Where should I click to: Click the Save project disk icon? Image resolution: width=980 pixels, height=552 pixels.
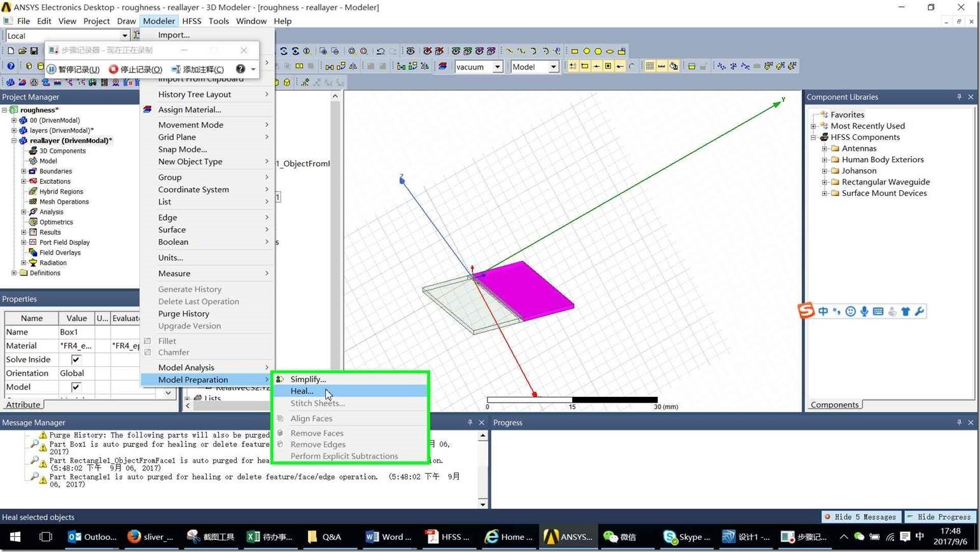(34, 51)
